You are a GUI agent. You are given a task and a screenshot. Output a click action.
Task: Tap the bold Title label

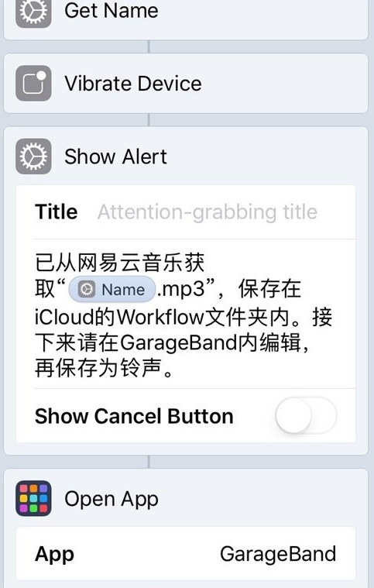tap(57, 211)
